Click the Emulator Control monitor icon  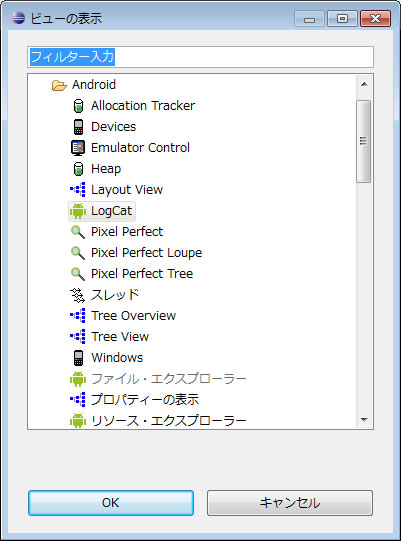coord(78,148)
